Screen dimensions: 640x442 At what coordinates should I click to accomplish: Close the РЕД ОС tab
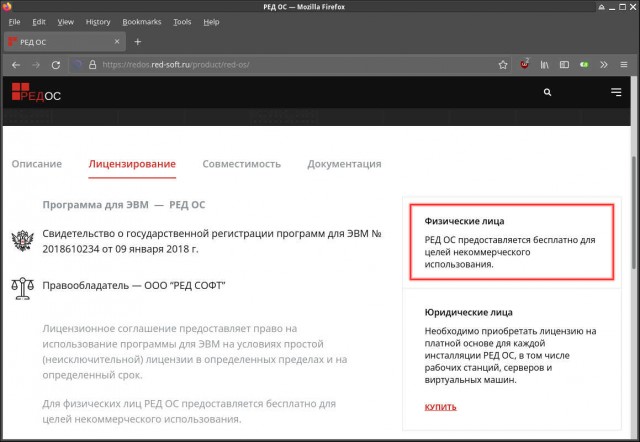[117, 41]
